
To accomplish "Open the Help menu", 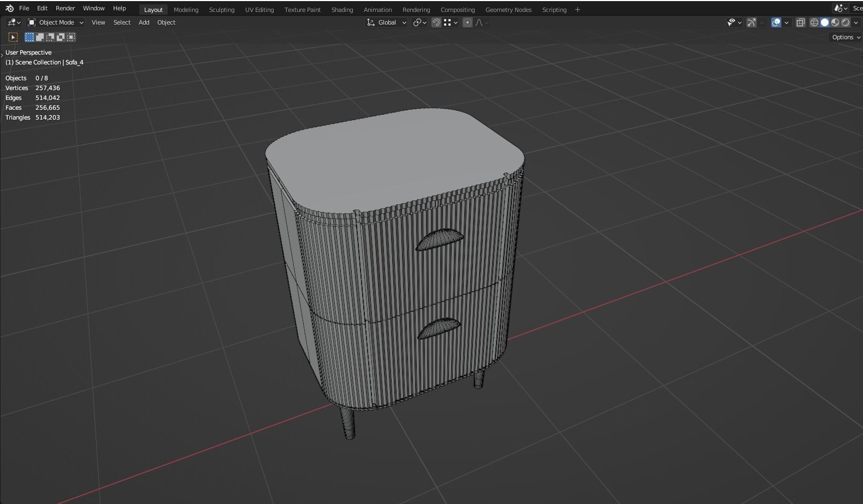I will click(119, 8).
